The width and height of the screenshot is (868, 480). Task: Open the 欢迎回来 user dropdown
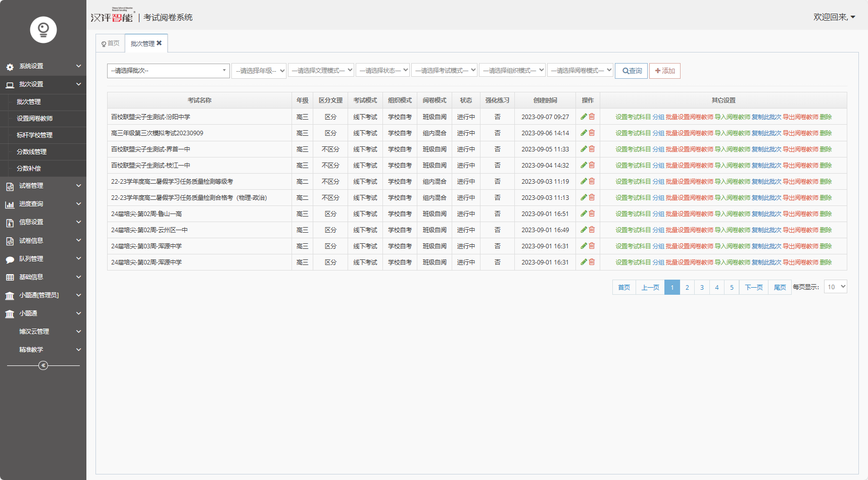click(x=834, y=17)
